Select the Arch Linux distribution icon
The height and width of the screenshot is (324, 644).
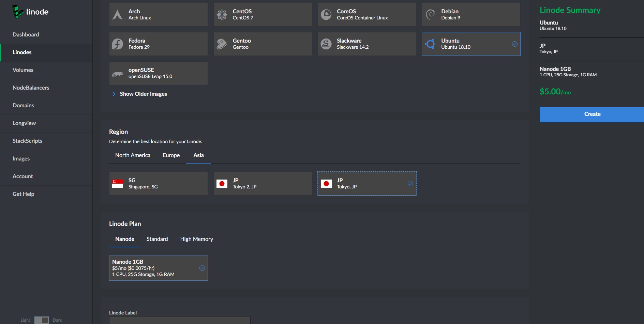point(118,15)
